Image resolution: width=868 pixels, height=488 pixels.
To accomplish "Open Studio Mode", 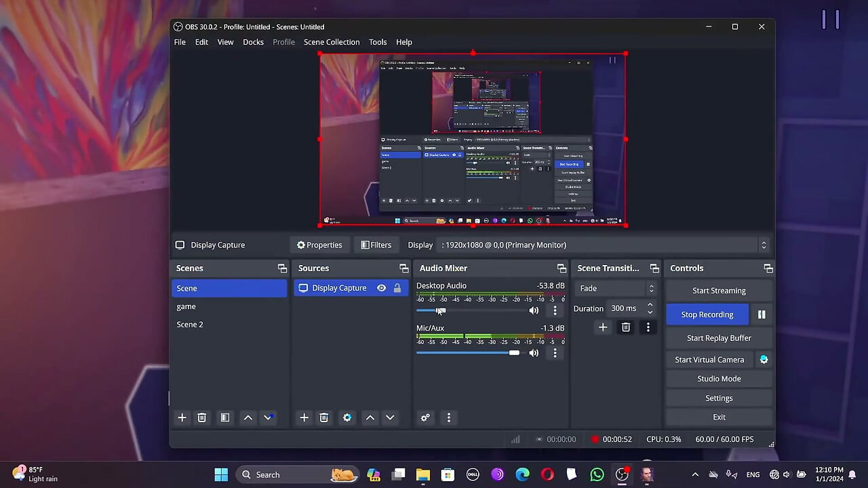I will (x=719, y=379).
